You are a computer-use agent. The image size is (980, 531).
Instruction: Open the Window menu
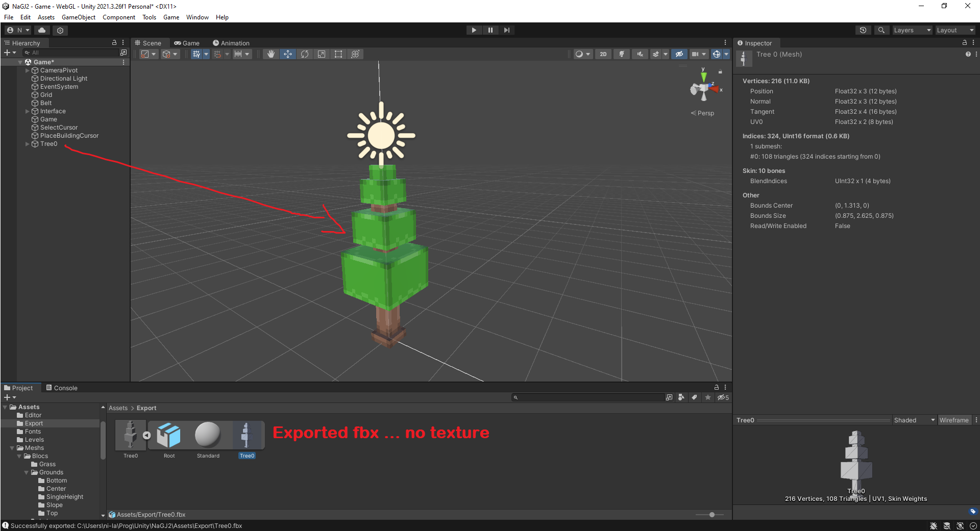click(x=197, y=17)
